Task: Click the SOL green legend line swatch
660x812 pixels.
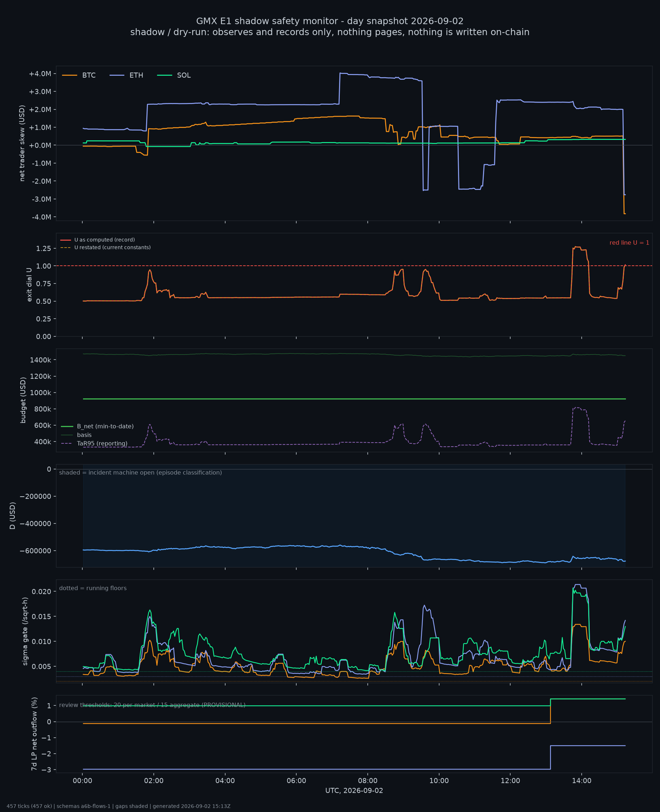Action: point(164,75)
